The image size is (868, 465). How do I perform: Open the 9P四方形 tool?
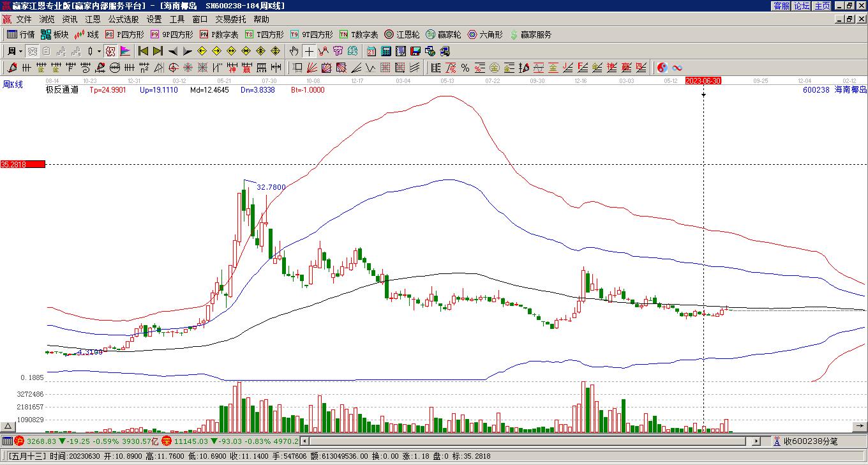pos(172,34)
